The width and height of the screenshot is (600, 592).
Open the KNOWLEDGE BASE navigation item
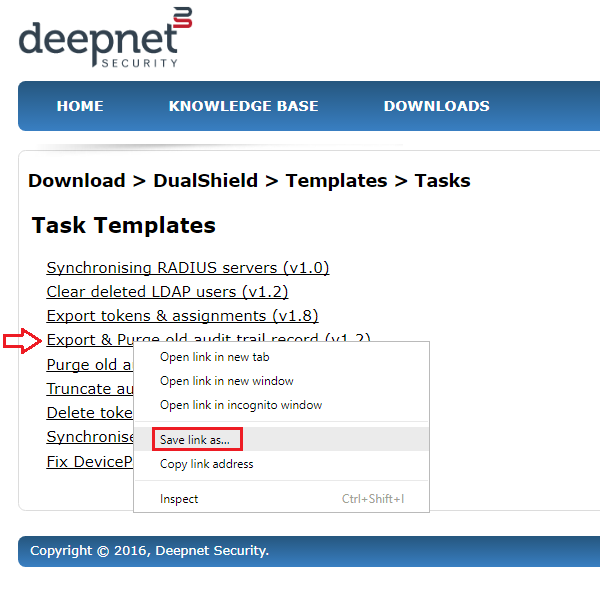pos(243,106)
